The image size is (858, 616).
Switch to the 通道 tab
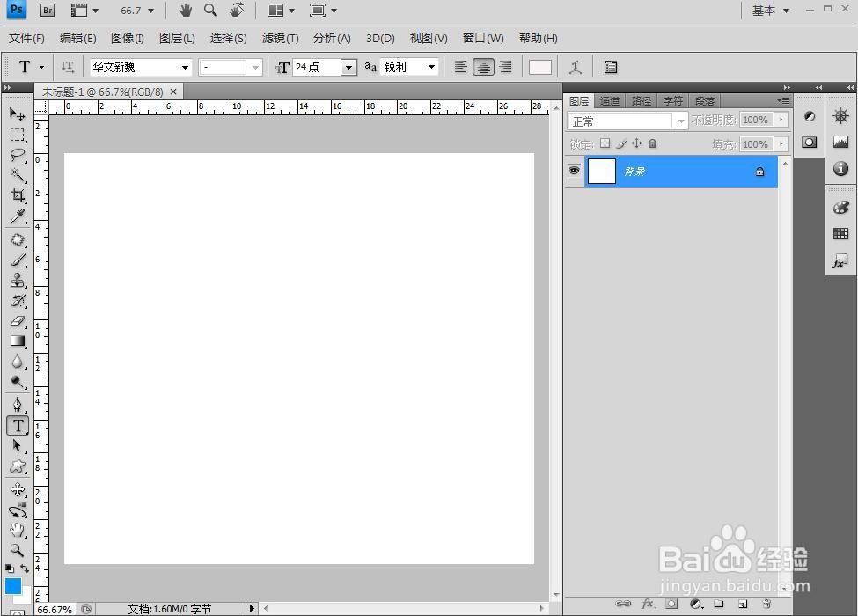pos(610,100)
